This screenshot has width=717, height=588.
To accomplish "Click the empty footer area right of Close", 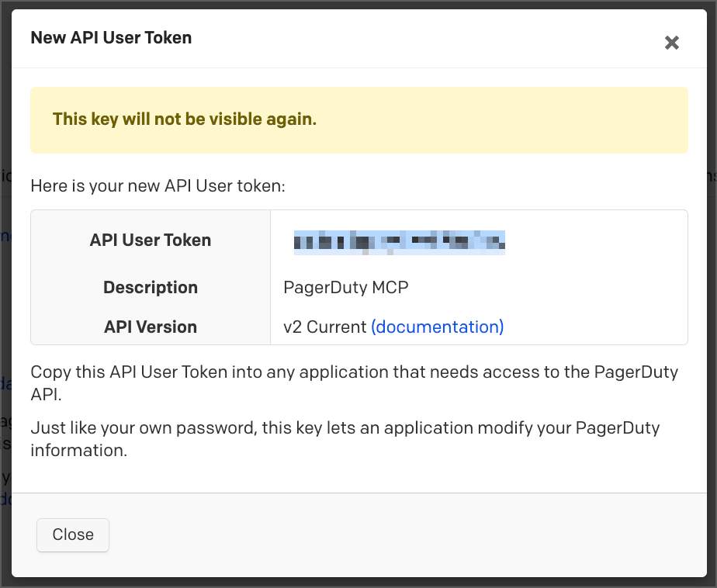I will pyautogui.click(x=388, y=534).
